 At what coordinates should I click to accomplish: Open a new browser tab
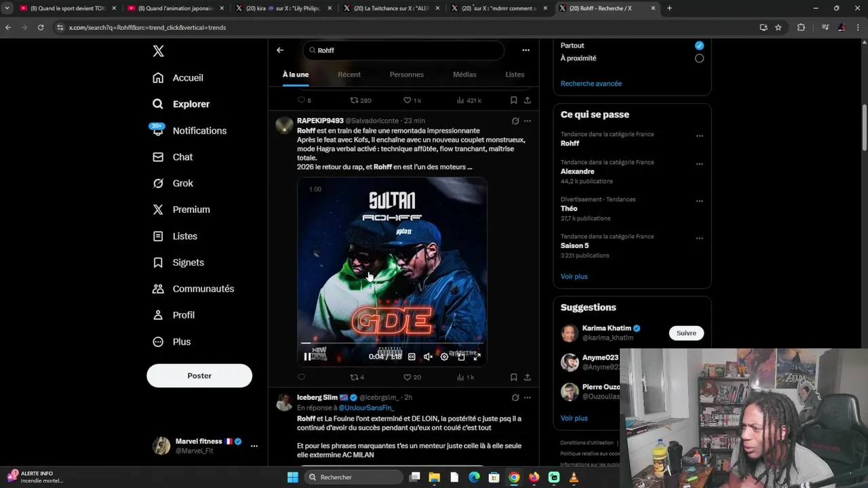coord(669,8)
